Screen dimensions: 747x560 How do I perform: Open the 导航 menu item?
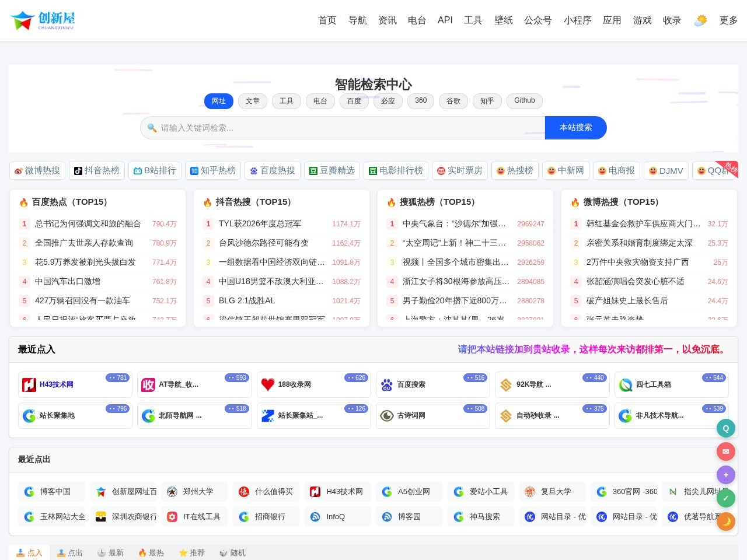(358, 20)
